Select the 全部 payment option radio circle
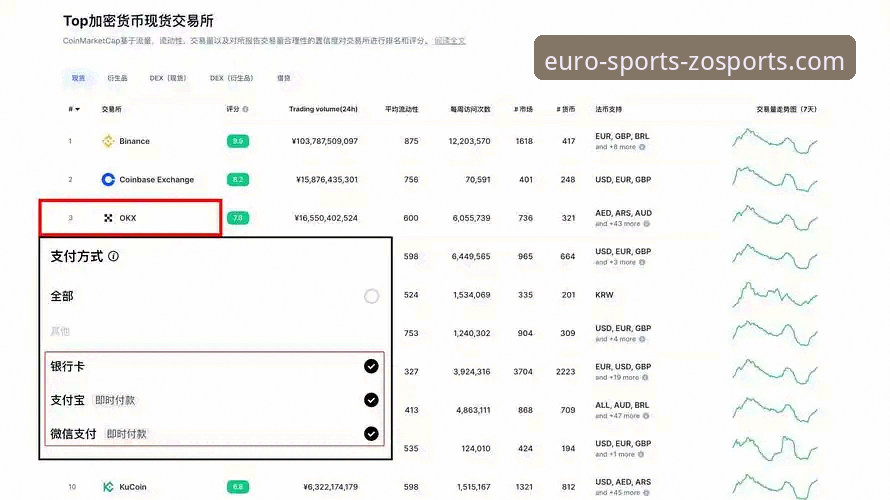The image size is (890, 500). click(371, 296)
